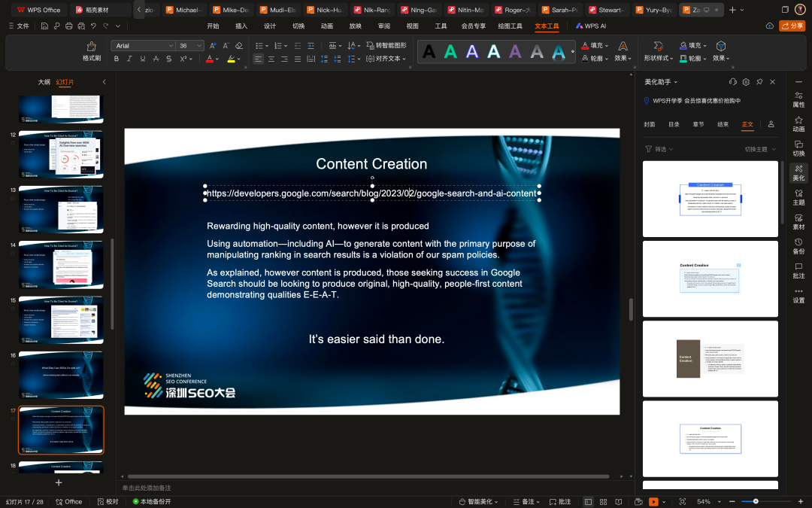Image resolution: width=812 pixels, height=508 pixels.
Task: Open the 属性 sidebar panel
Action: click(798, 99)
